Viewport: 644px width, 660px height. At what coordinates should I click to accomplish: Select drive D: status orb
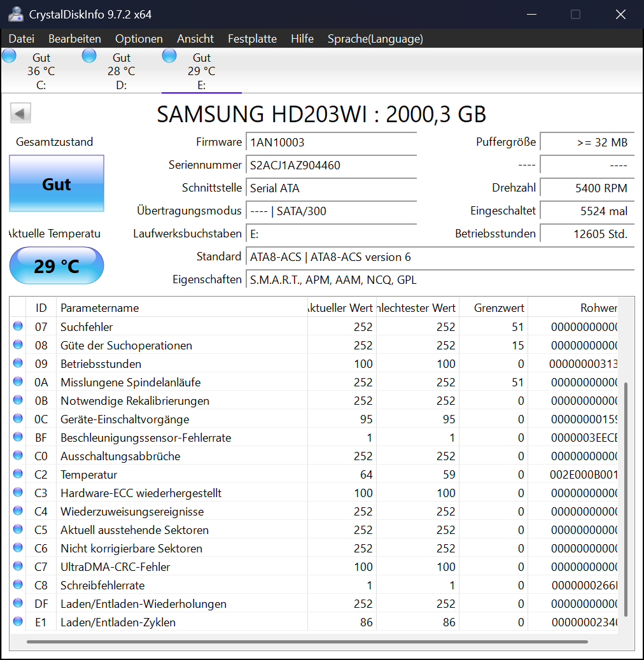tap(89, 55)
